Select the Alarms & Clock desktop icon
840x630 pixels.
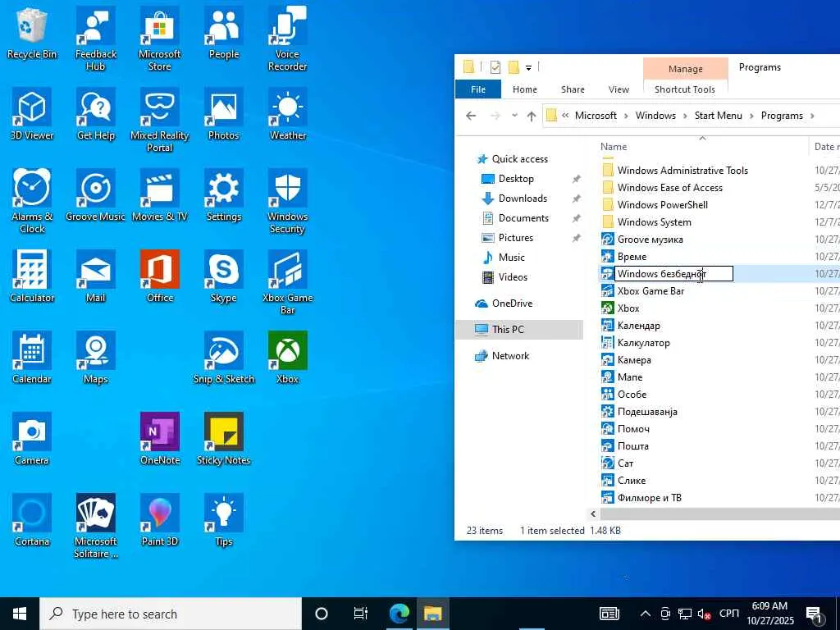32,202
